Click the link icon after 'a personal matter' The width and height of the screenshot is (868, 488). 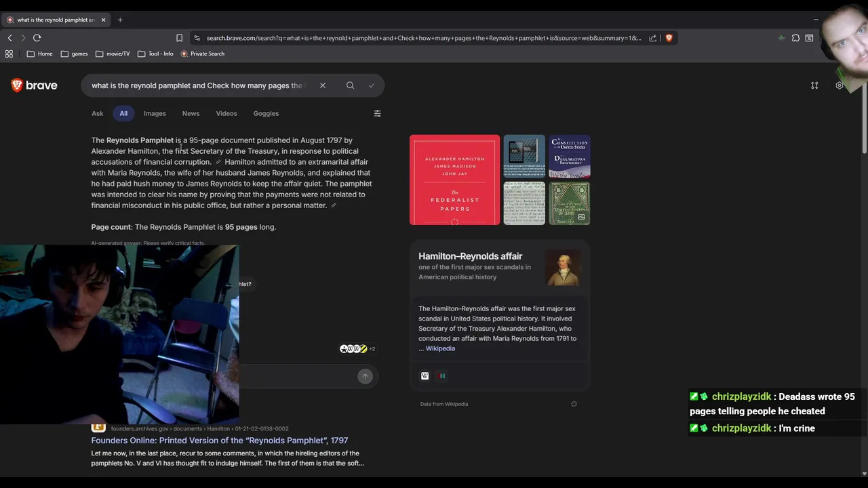334,206
